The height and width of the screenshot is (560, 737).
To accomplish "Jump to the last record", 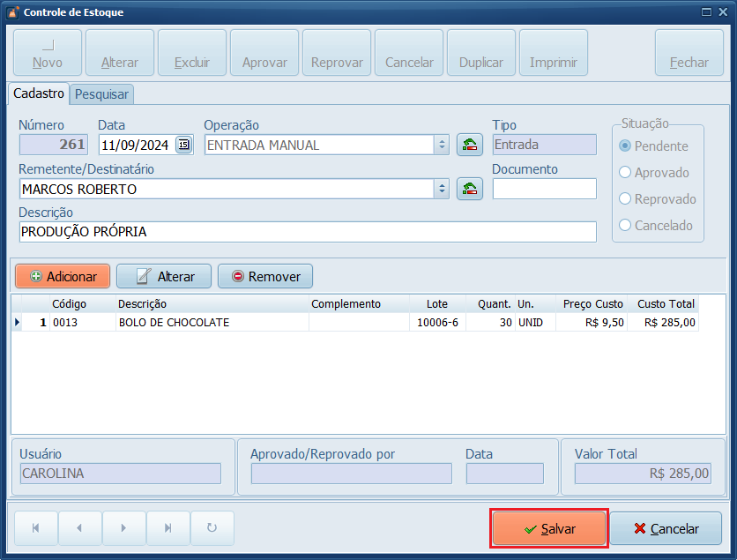I will tap(168, 528).
